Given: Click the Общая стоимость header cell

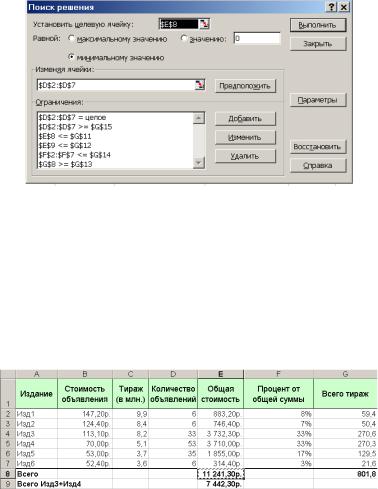Looking at the screenshot, I should pyautogui.click(x=221, y=394).
